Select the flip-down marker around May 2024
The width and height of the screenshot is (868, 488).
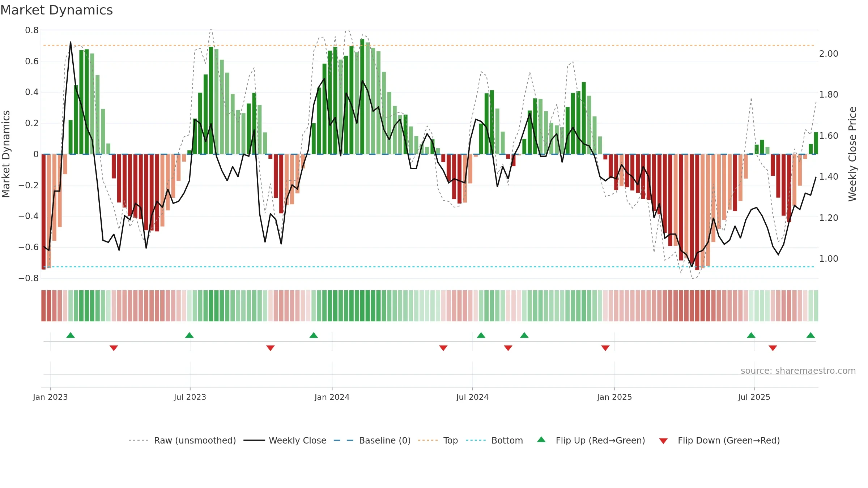443,348
